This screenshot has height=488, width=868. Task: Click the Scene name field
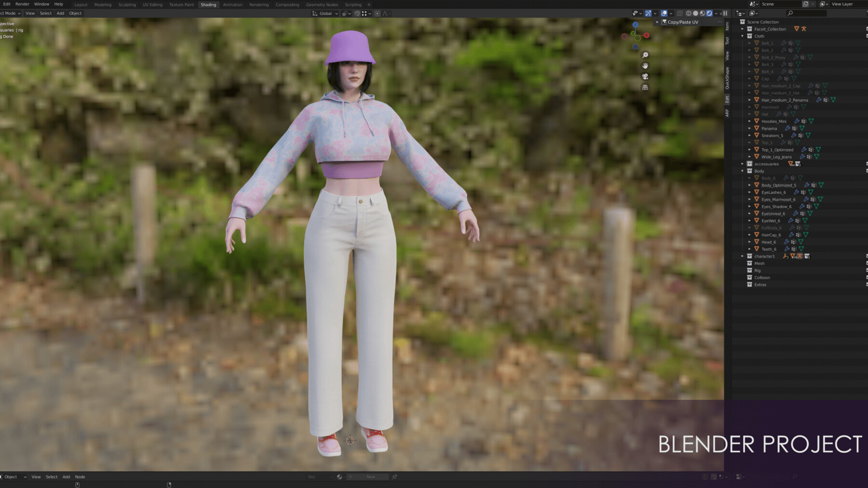coord(780,4)
